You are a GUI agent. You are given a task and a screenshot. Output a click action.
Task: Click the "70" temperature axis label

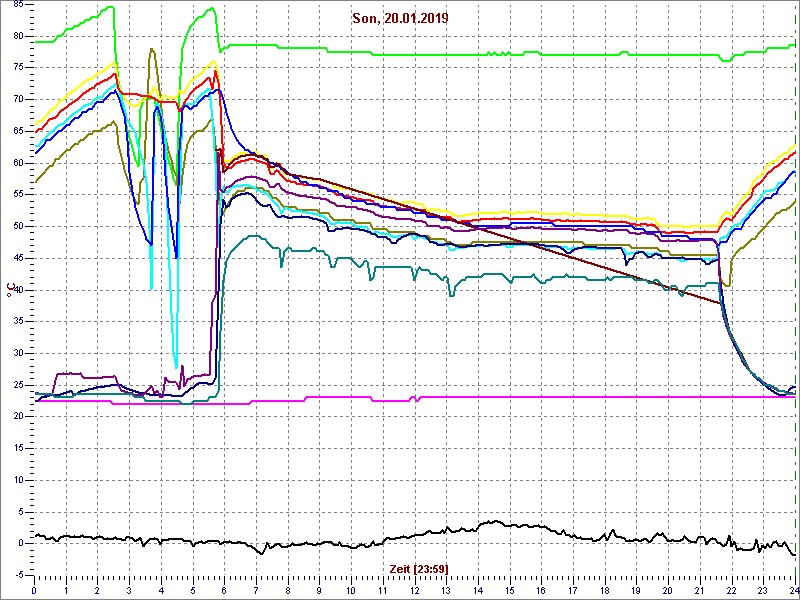(x=17, y=99)
